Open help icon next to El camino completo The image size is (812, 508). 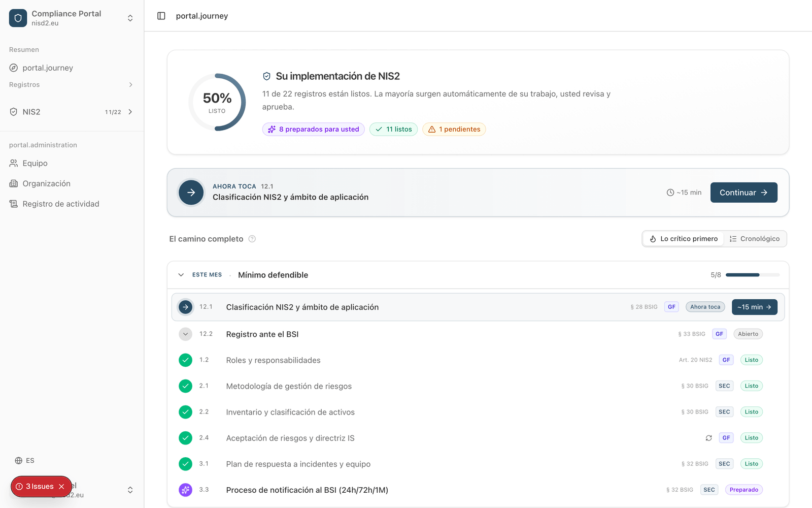point(252,239)
